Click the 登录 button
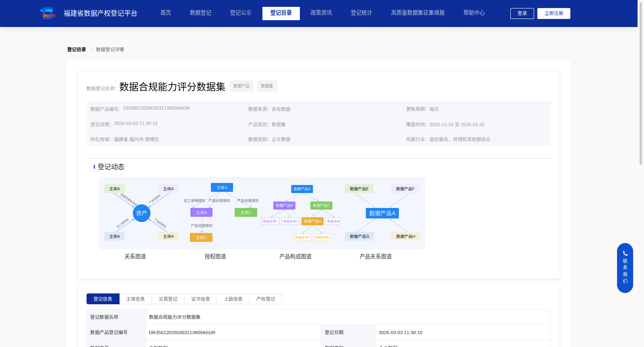 point(522,13)
